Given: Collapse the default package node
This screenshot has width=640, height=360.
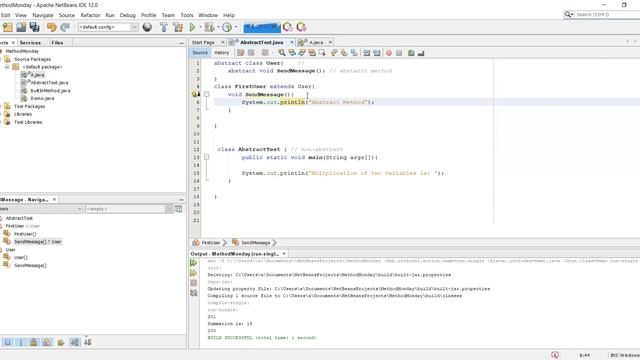Looking at the screenshot, I should [7, 67].
